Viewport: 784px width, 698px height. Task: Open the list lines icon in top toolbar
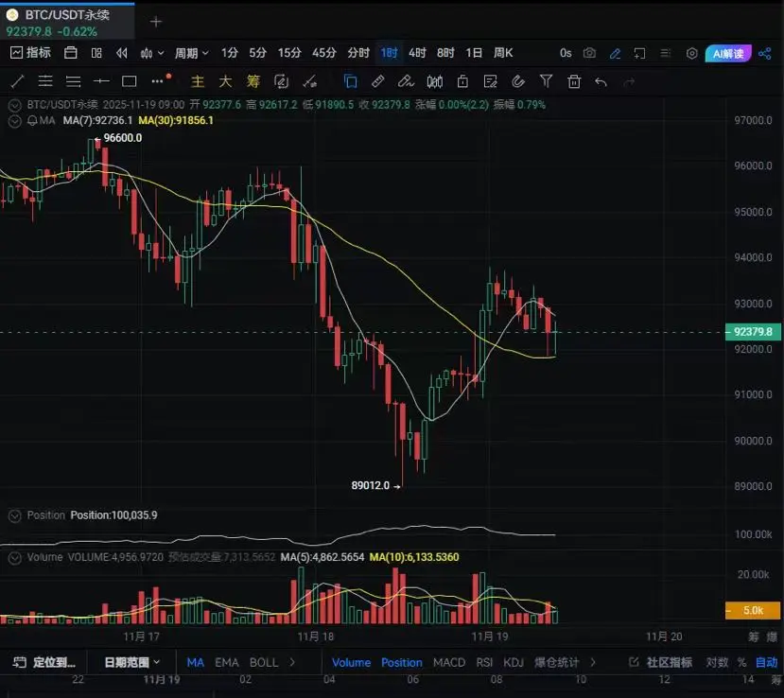click(665, 54)
